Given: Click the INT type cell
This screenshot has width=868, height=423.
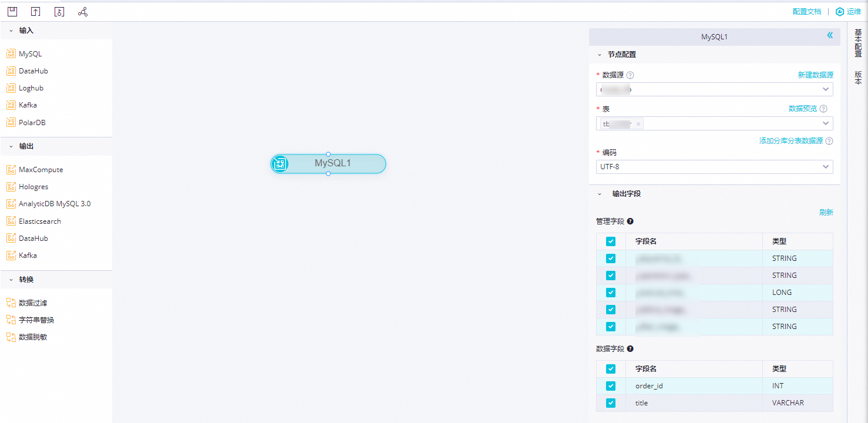Looking at the screenshot, I should pos(798,386).
